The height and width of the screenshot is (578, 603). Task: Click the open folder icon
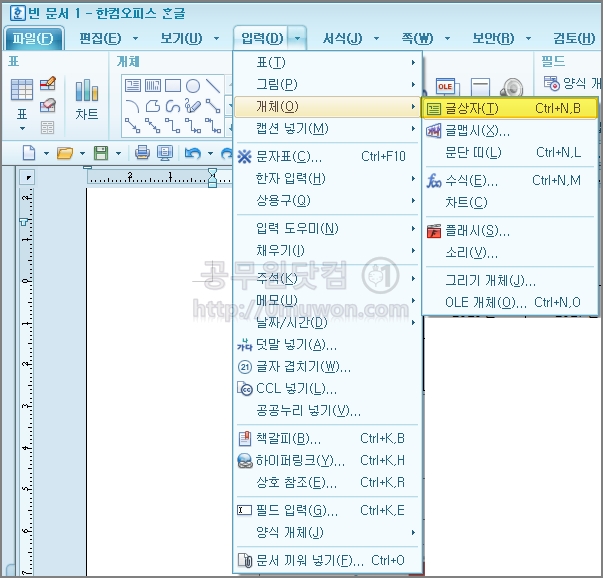[65, 153]
